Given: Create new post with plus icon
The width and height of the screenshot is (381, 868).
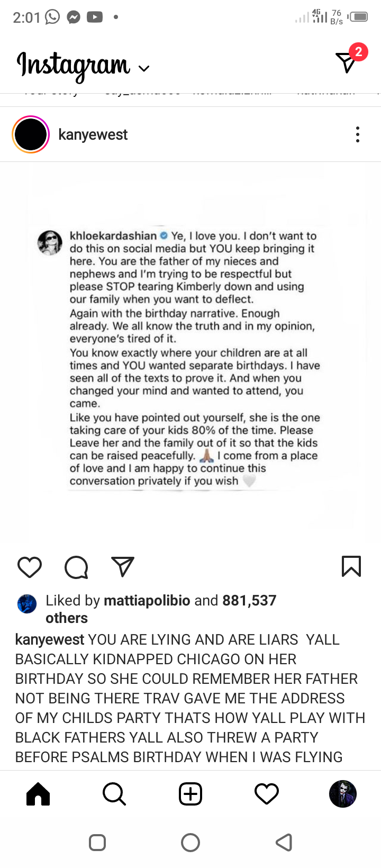Looking at the screenshot, I should click(190, 794).
